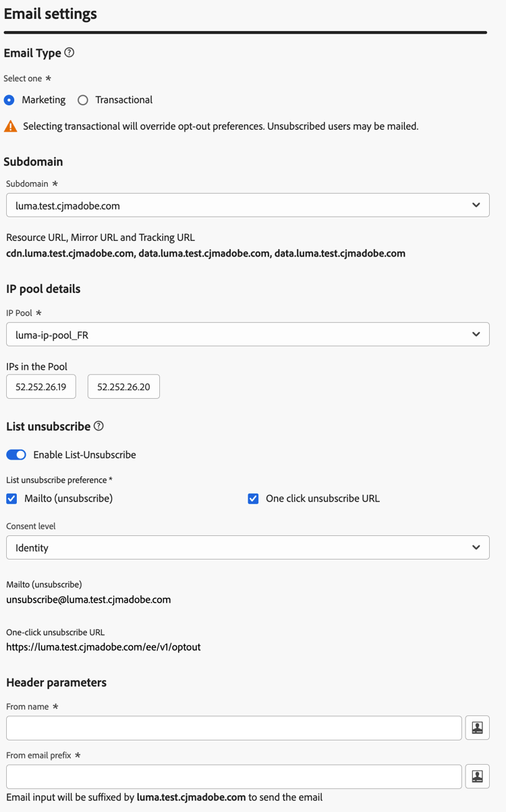This screenshot has width=506, height=812.
Task: Click the orange warning triangle icon
Action: 11,126
